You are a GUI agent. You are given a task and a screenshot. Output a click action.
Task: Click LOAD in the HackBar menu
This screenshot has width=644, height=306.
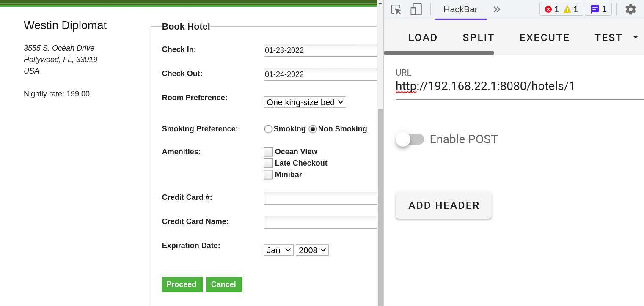click(423, 38)
